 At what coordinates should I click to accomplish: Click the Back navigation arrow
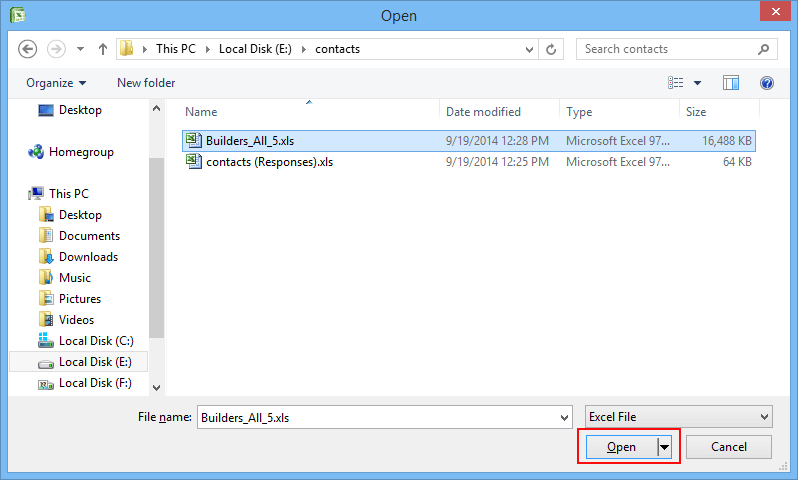[x=28, y=49]
